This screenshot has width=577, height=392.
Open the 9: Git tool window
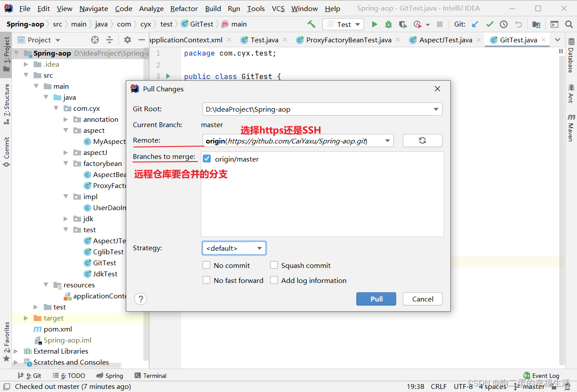pos(29,376)
